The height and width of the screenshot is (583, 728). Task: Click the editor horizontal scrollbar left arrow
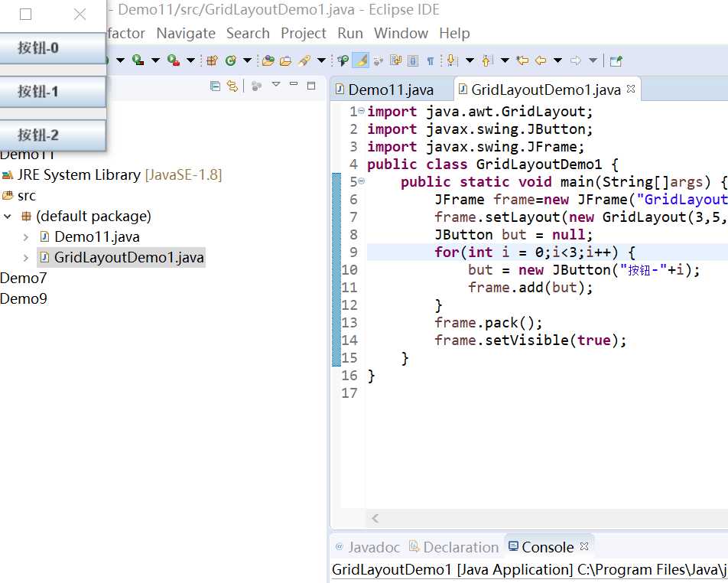coord(375,518)
